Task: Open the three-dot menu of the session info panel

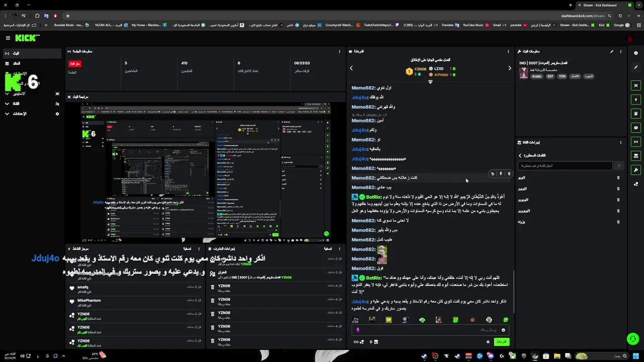Action: pyautogui.click(x=340, y=51)
